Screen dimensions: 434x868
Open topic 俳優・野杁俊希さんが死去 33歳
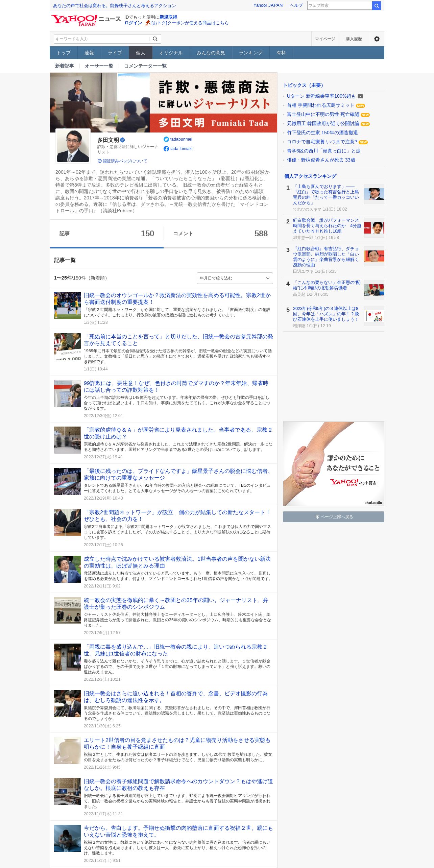[321, 160]
